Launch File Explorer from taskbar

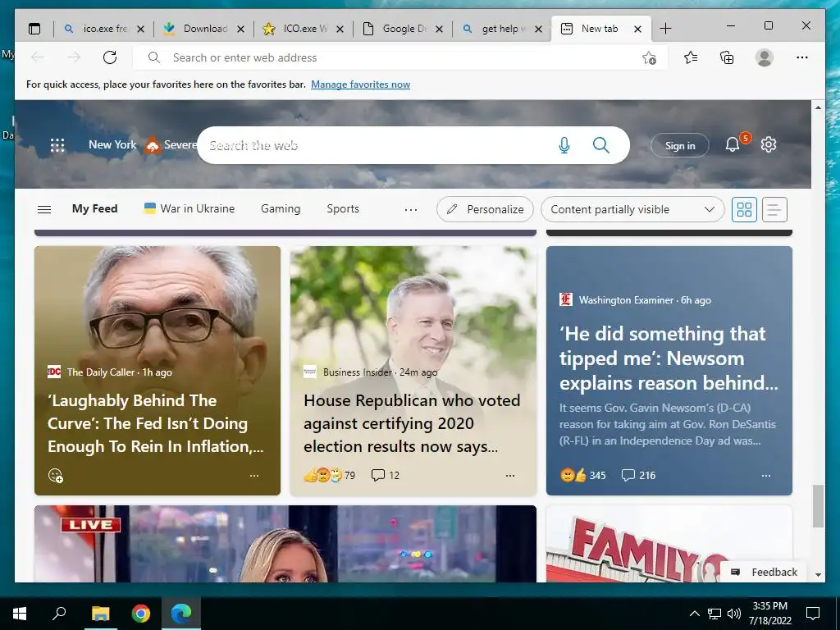click(x=100, y=614)
